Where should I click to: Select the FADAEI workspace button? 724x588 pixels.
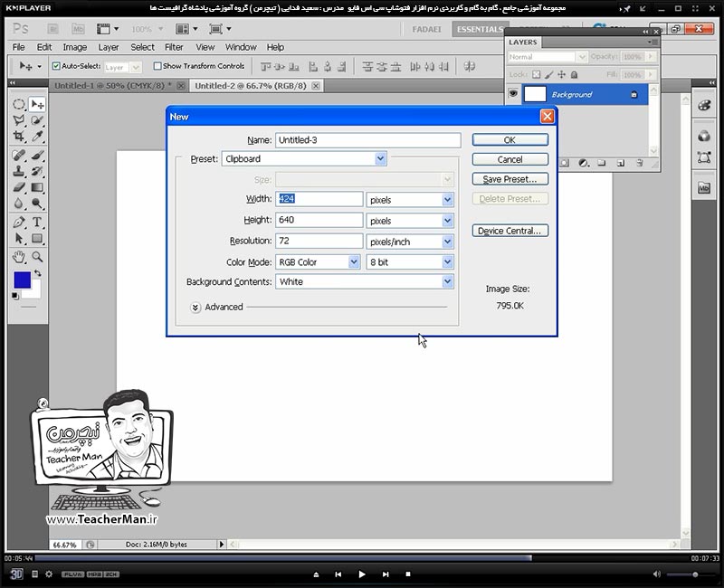tap(426, 29)
